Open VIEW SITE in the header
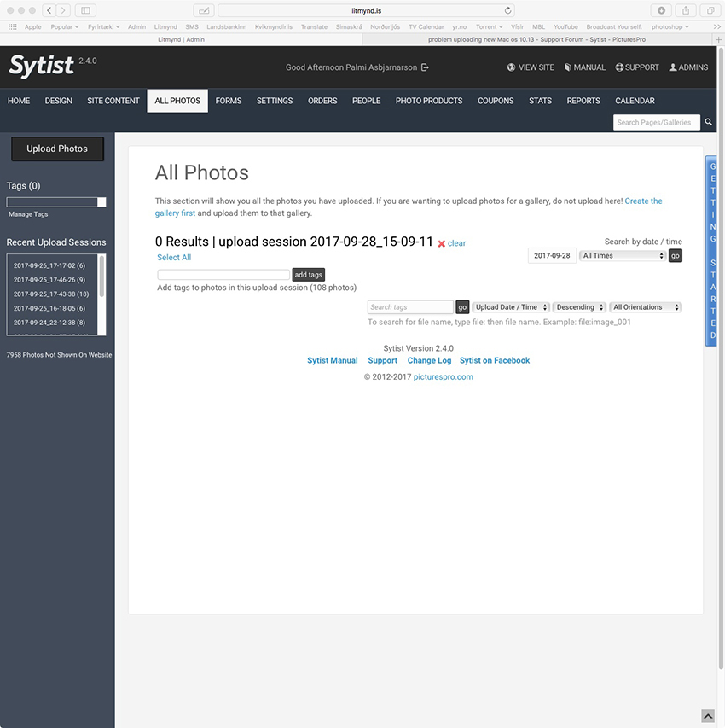 point(531,67)
